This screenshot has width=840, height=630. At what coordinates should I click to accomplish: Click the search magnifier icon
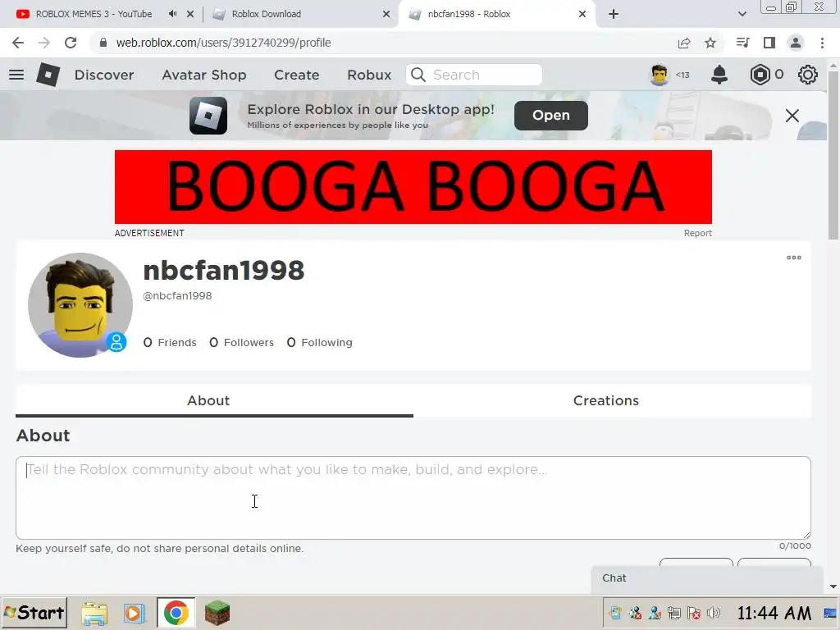pos(418,75)
